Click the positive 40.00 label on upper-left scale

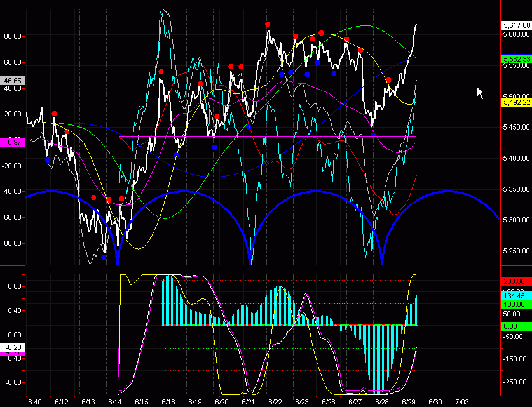tap(12, 88)
